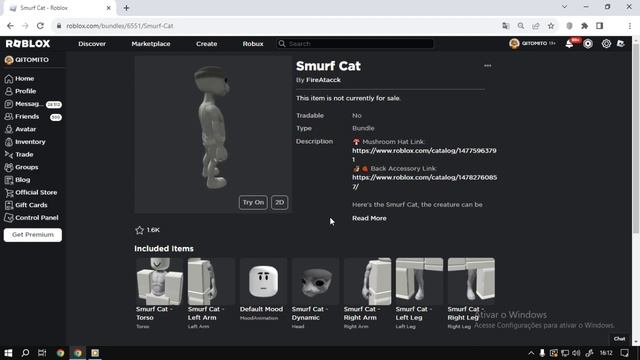Open the QITOMITO avatar in top bar
The image size is (640, 360).
pos(514,43)
